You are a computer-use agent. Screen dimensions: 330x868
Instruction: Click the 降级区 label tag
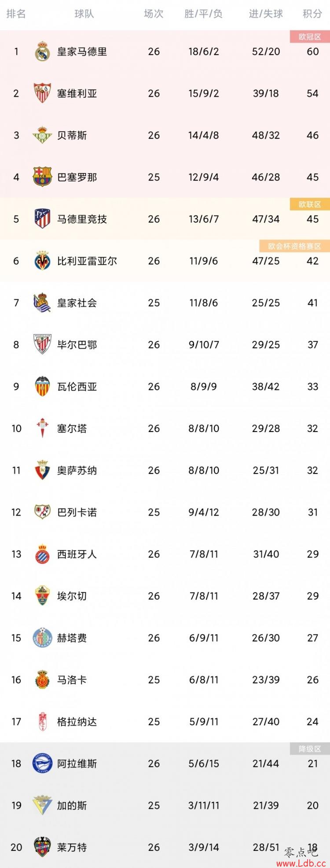click(x=310, y=749)
